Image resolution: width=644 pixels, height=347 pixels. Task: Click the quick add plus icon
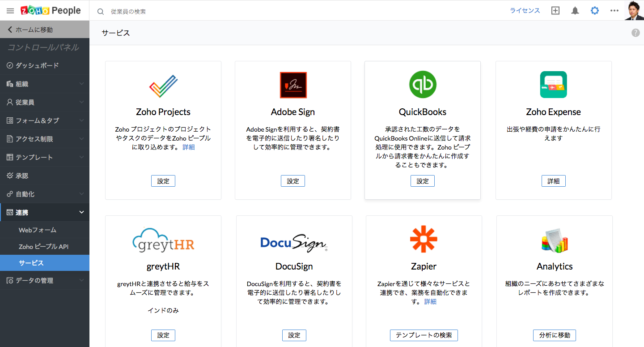point(555,11)
